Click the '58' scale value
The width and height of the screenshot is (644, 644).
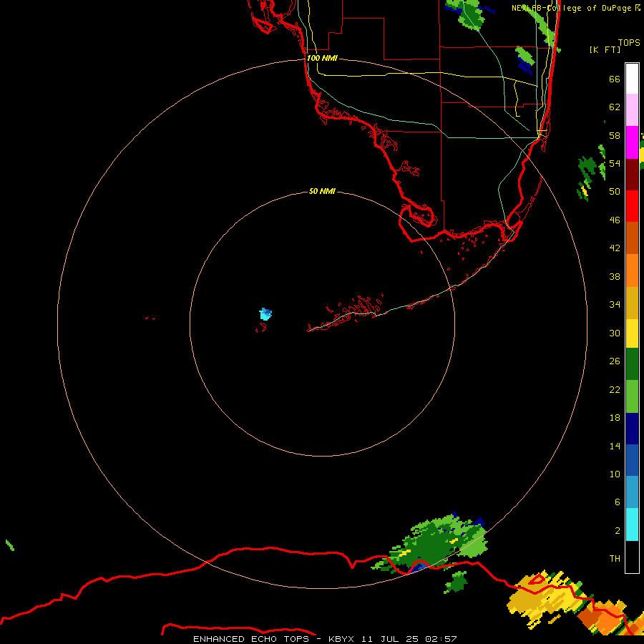[x=615, y=135]
